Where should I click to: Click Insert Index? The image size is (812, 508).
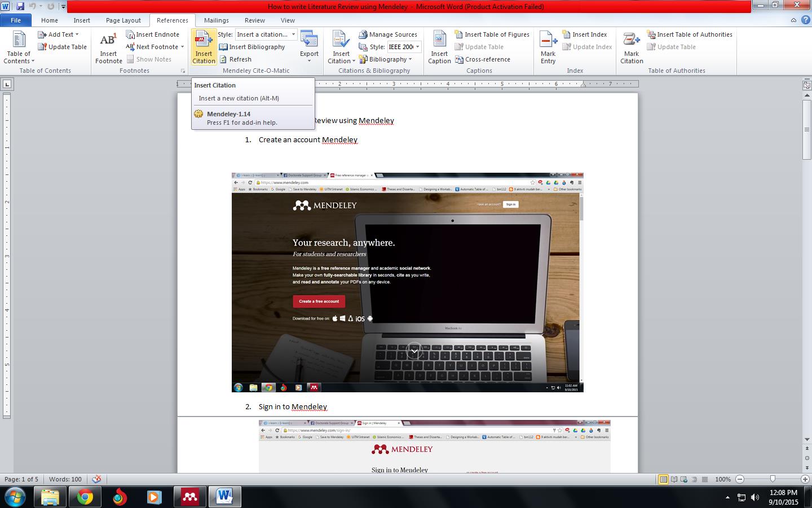(585, 34)
